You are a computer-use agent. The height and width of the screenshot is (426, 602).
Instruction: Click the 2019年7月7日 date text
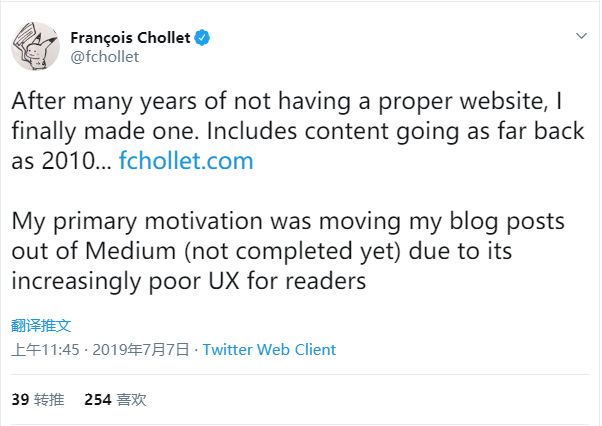(x=141, y=350)
